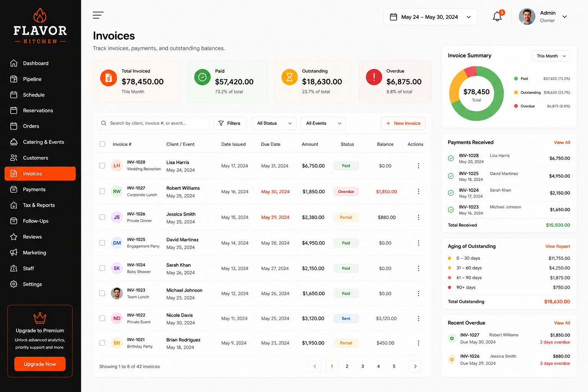Click the yellow Outstanding legend dot
Image resolution: width=588 pixels, height=392 pixels.
click(x=516, y=92)
